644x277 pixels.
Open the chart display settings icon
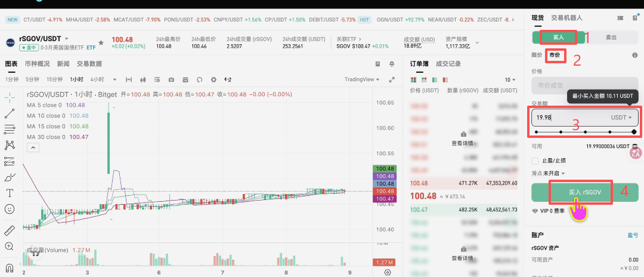pos(157,79)
